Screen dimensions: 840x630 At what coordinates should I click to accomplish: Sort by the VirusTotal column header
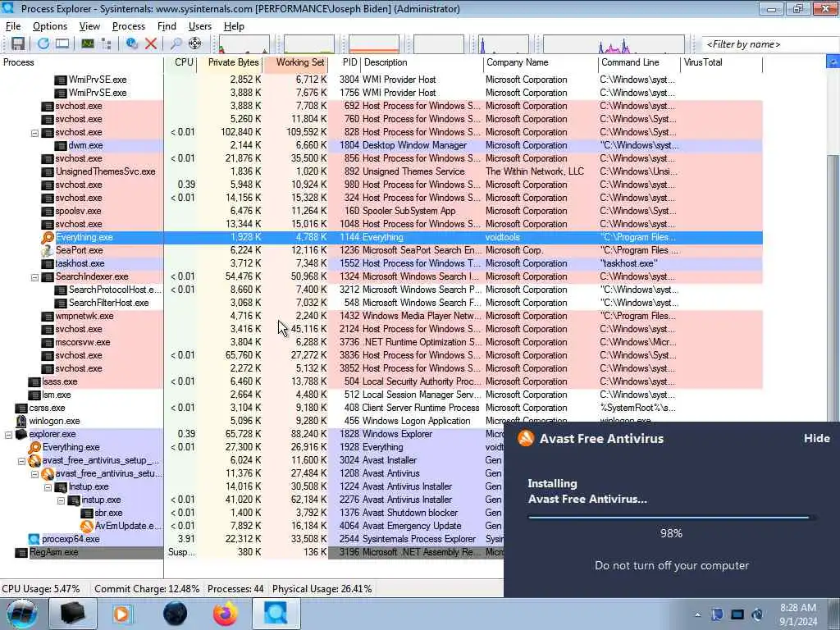click(x=721, y=62)
